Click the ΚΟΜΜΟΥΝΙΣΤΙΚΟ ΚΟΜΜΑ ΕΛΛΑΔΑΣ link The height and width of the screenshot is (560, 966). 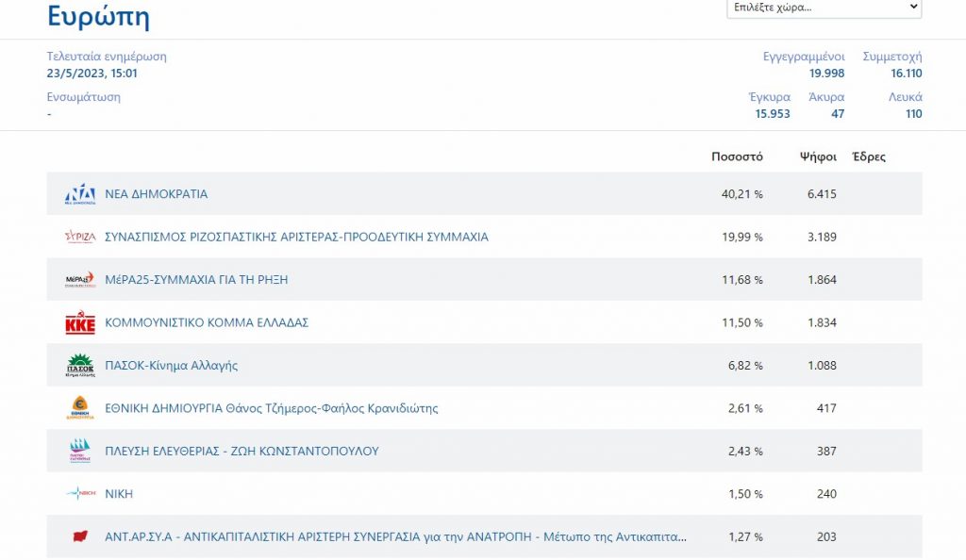(207, 322)
